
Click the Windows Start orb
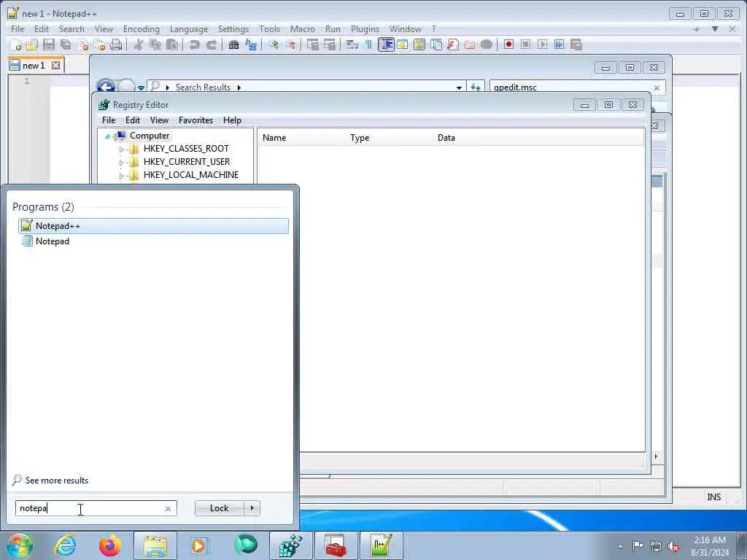point(20,545)
